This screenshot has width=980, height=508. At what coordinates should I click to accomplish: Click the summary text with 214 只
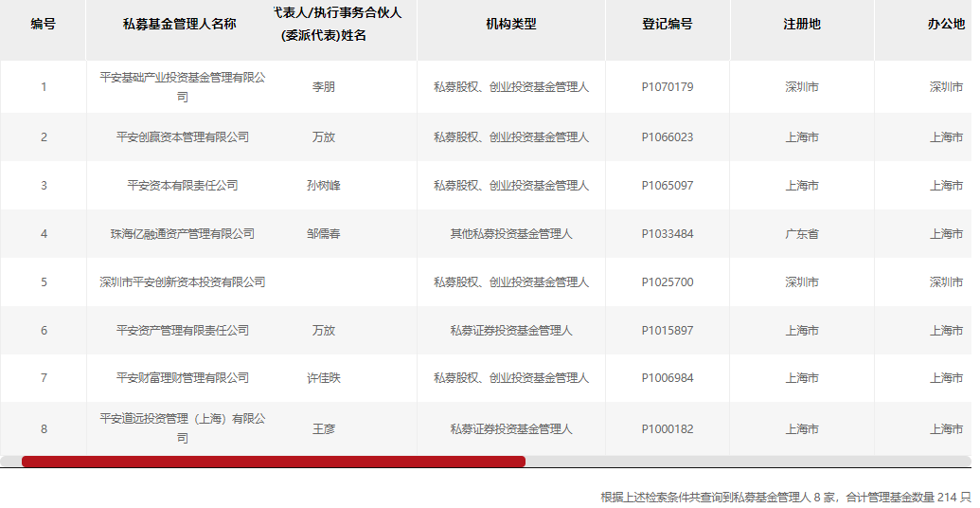pos(786,497)
